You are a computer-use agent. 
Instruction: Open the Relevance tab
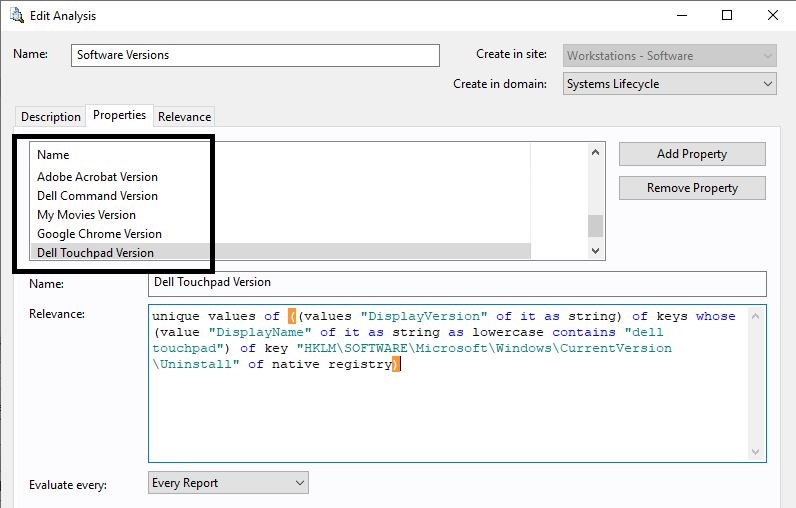pos(184,117)
